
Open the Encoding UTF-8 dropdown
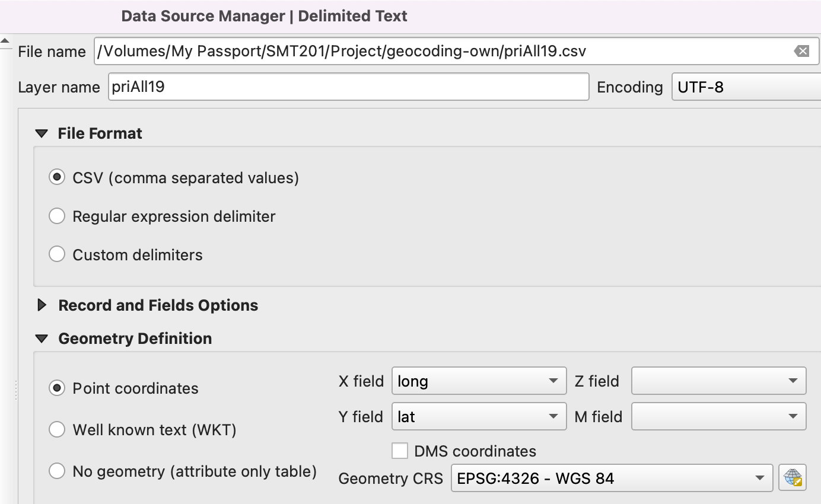pos(746,87)
